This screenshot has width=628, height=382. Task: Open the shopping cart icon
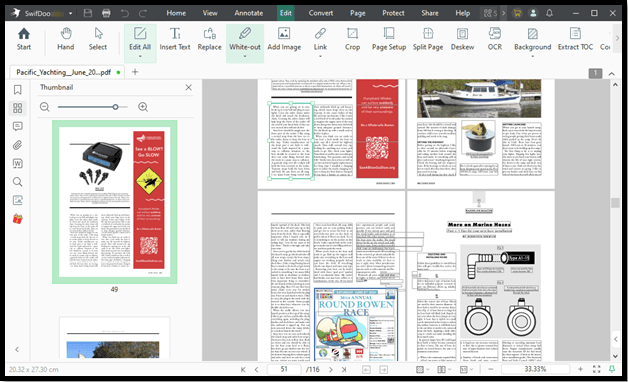[517, 13]
